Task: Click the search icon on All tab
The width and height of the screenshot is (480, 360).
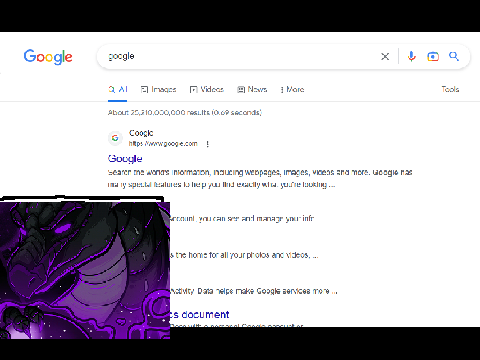Action: (112, 89)
